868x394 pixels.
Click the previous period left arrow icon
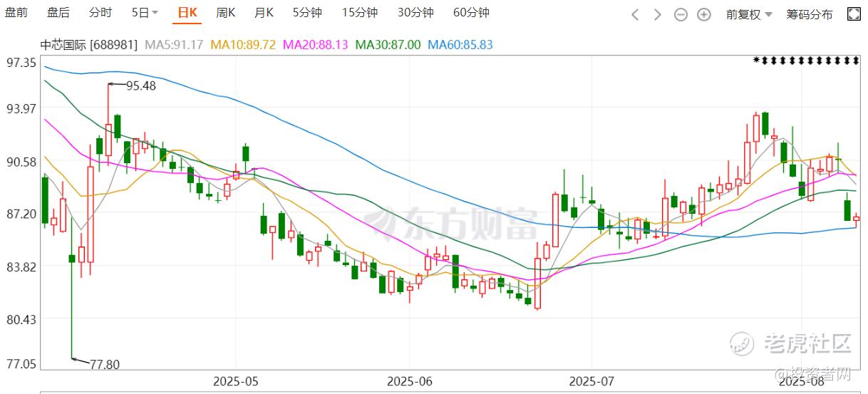[x=636, y=14]
